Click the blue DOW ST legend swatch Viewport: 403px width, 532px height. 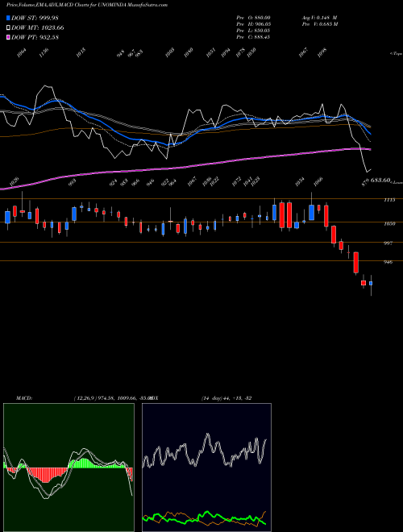point(8,18)
